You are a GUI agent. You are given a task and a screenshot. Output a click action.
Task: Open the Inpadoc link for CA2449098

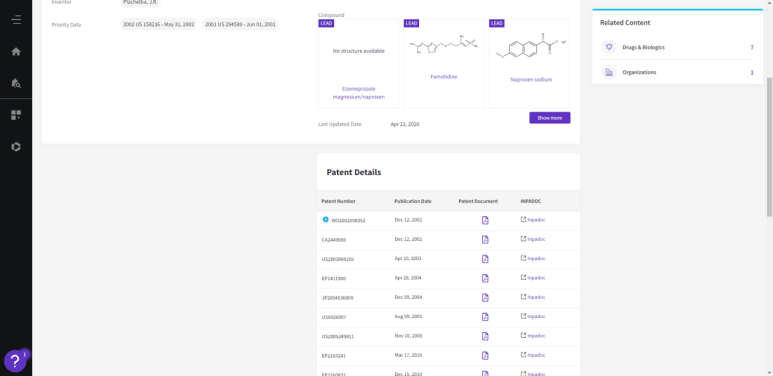pos(533,239)
